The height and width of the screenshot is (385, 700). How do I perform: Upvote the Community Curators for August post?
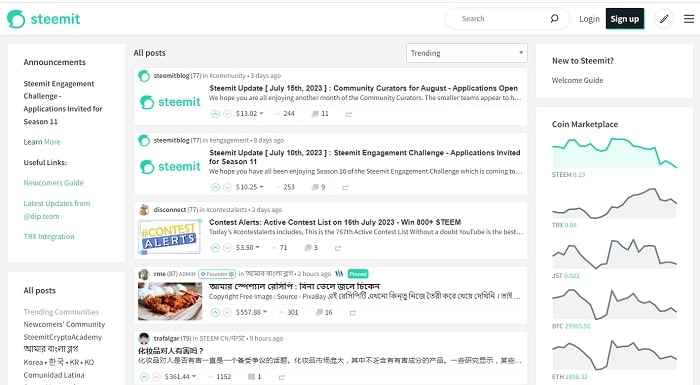(x=215, y=114)
